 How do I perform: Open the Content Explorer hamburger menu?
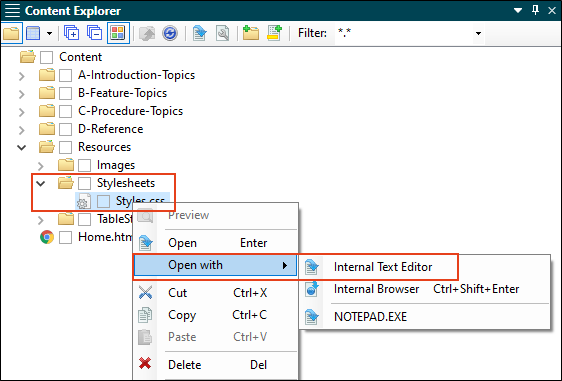pyautogui.click(x=12, y=10)
